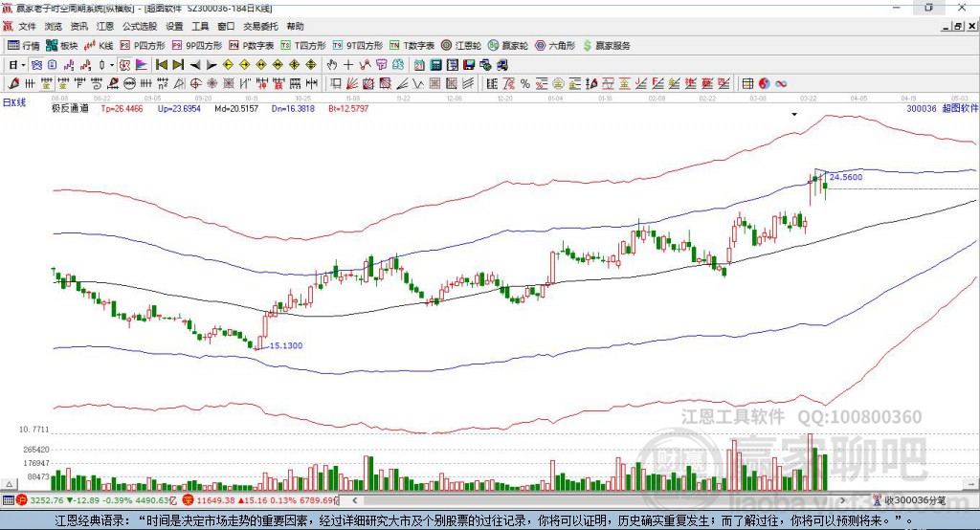Open the 公式选股 menu
Image resolution: width=980 pixels, height=530 pixels.
click(x=140, y=26)
